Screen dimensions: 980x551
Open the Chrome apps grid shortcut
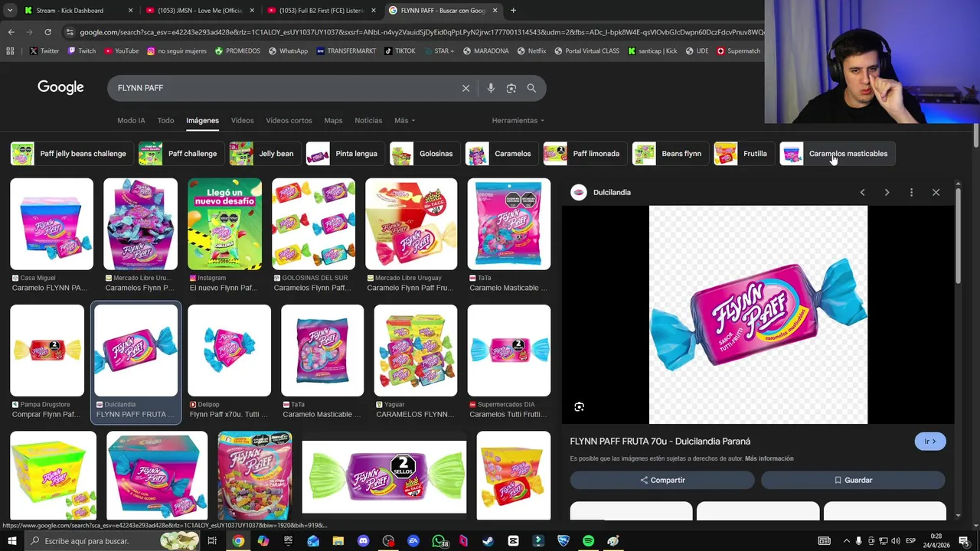tap(10, 51)
